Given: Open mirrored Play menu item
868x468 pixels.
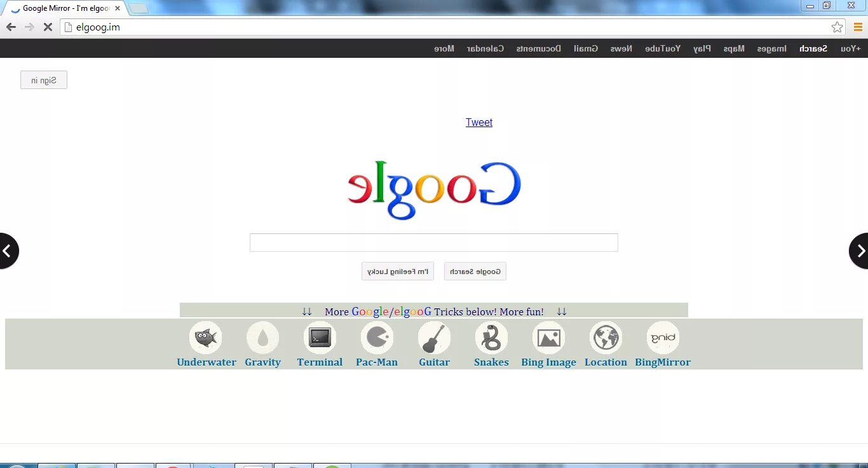Looking at the screenshot, I should coord(702,48).
